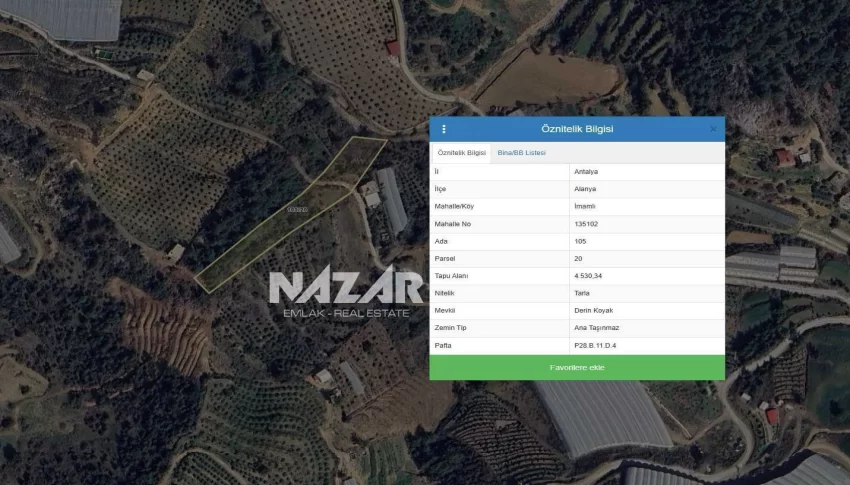Image resolution: width=850 pixels, height=485 pixels.
Task: Click the Antalya value in İl row
Action: 586,171
